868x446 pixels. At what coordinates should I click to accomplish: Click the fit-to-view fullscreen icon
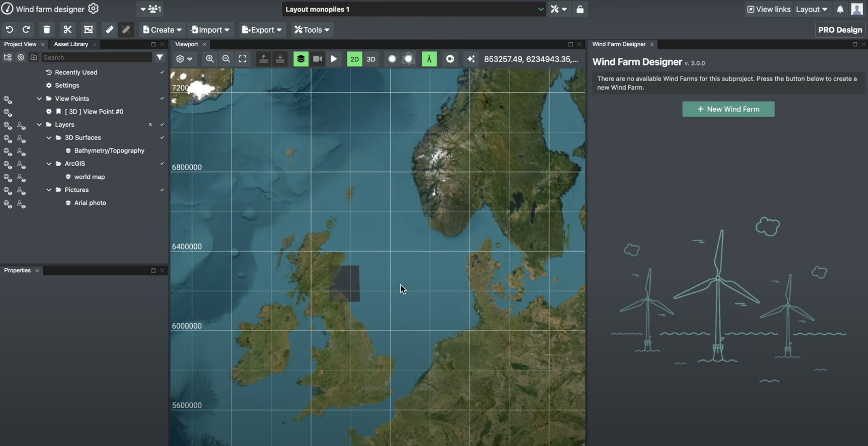click(242, 59)
